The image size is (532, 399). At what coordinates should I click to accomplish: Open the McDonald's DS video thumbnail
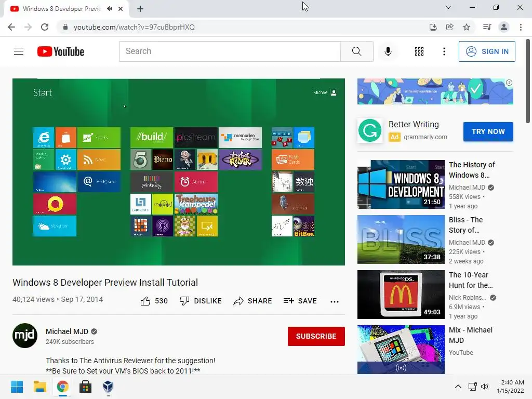[401, 295]
